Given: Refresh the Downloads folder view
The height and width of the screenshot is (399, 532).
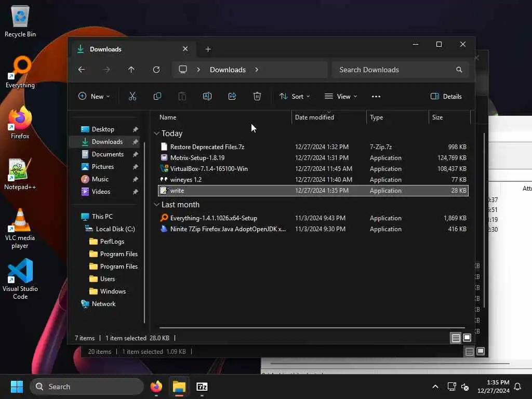Looking at the screenshot, I should coord(156,70).
